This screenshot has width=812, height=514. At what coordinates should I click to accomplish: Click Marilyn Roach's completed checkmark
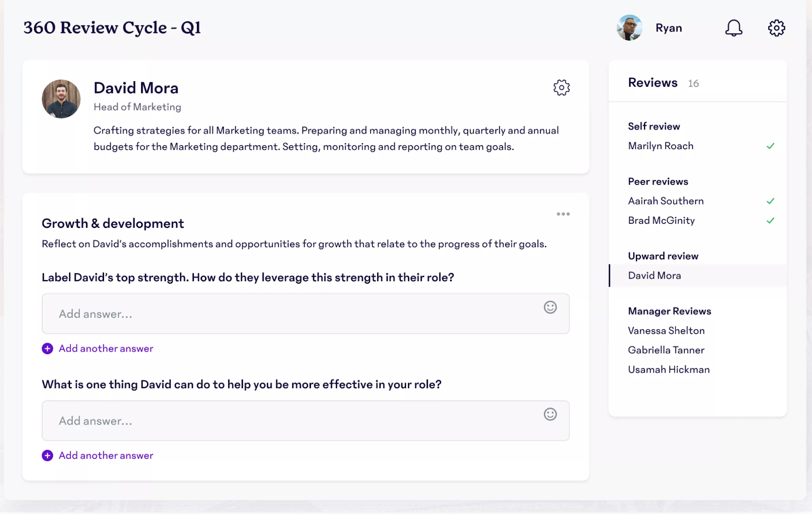tap(770, 146)
